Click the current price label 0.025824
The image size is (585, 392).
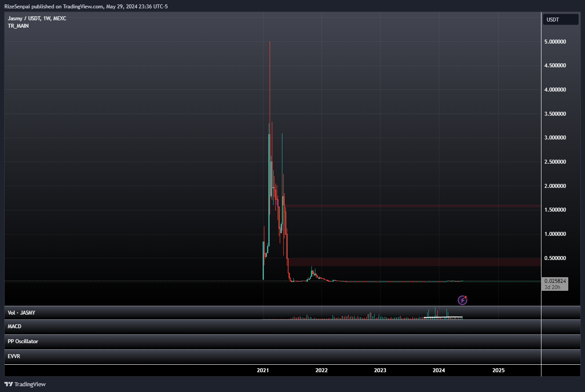pyautogui.click(x=555, y=281)
